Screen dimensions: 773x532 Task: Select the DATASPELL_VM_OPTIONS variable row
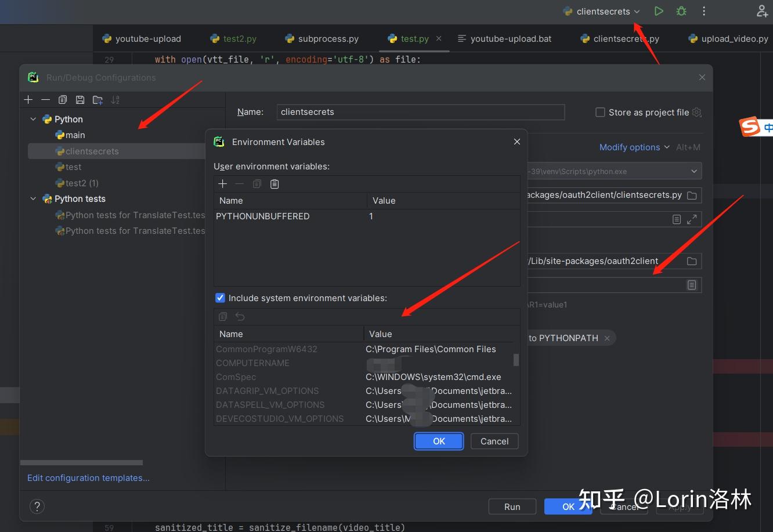363,405
